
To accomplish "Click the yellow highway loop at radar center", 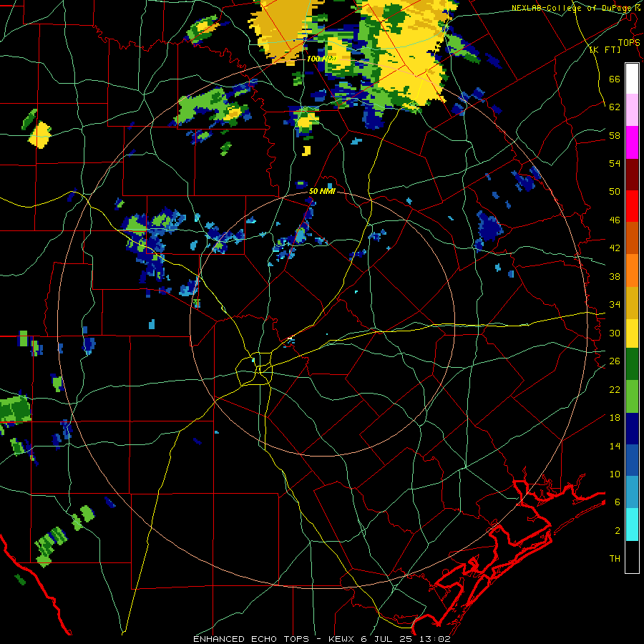I will coord(254,369).
